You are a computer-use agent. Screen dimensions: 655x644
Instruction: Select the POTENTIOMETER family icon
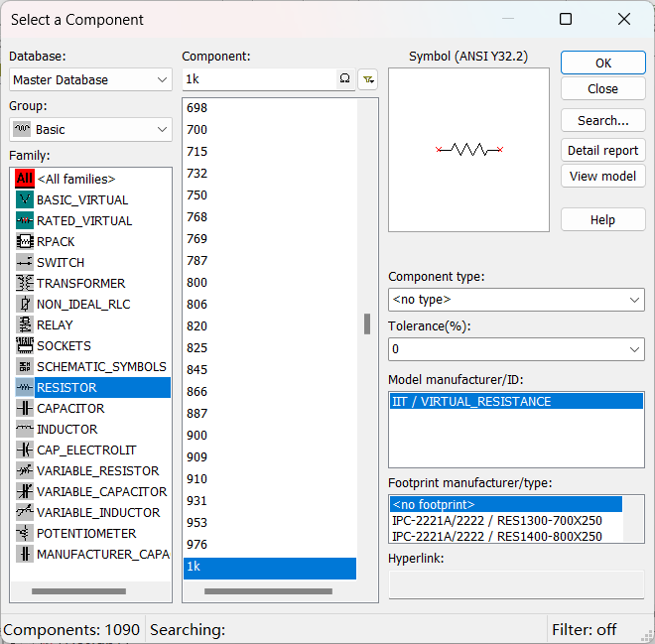pos(25,533)
